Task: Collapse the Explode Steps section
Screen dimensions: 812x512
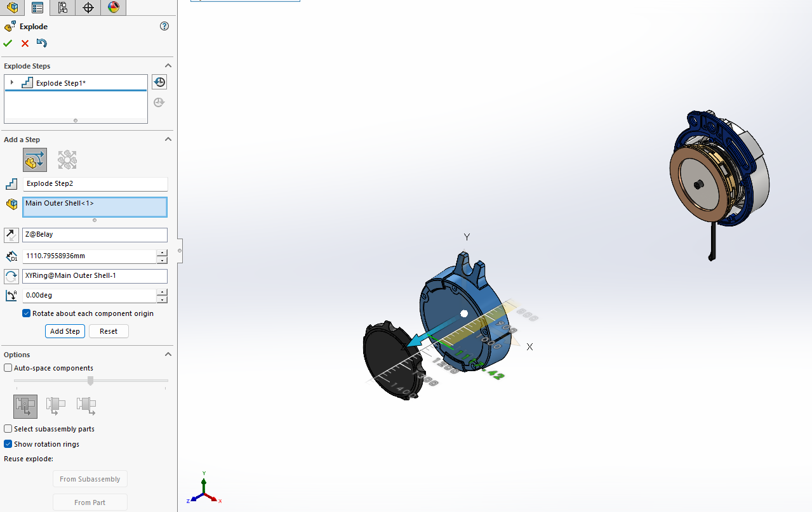Action: 168,65
